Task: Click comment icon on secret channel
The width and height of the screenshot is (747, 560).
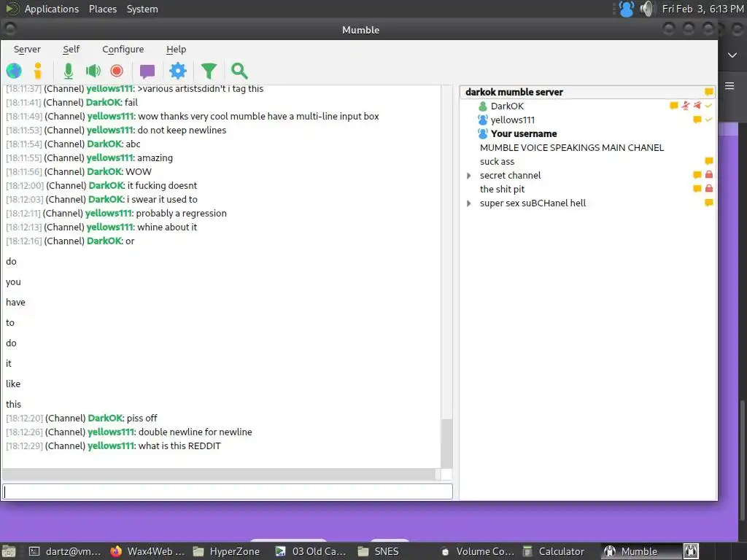Action: click(697, 175)
